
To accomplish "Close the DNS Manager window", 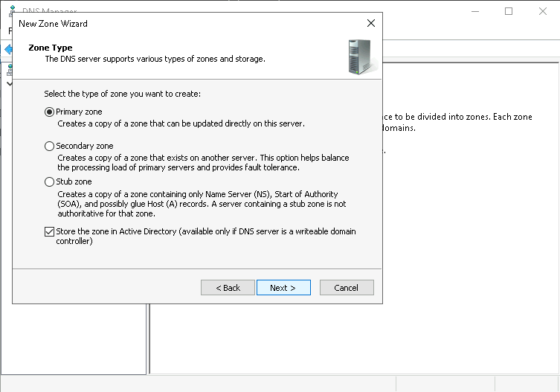I will pyautogui.click(x=543, y=11).
